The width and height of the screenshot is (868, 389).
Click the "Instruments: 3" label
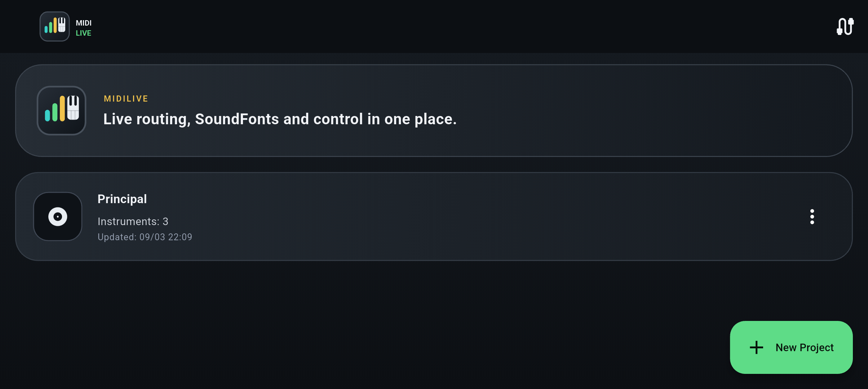133,221
